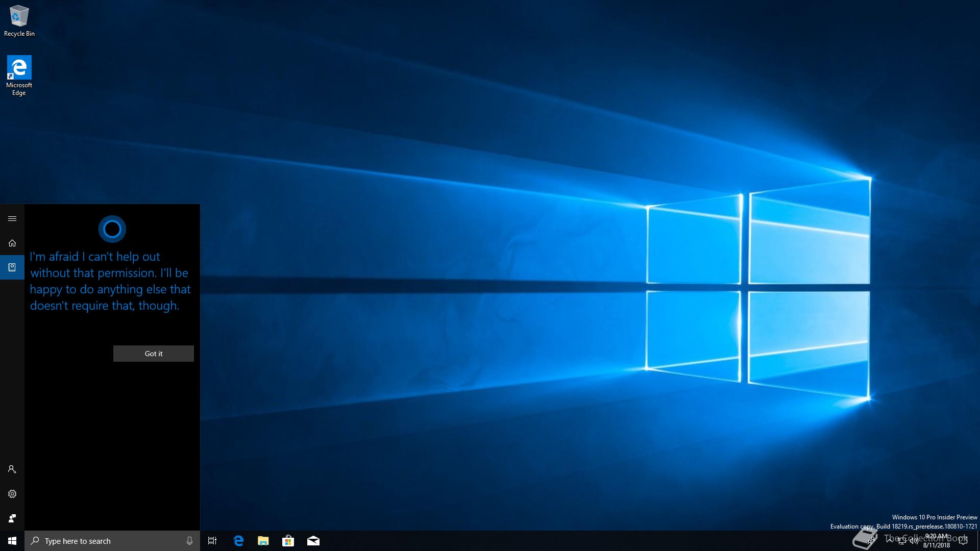The height and width of the screenshot is (551, 980).
Task: Open the volume control in tray
Action: tap(914, 541)
